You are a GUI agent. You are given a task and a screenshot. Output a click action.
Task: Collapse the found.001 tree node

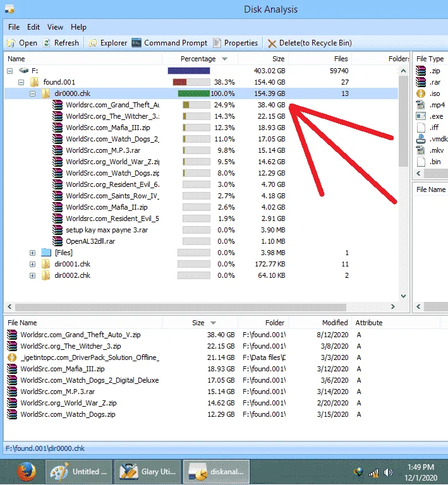click(x=21, y=82)
